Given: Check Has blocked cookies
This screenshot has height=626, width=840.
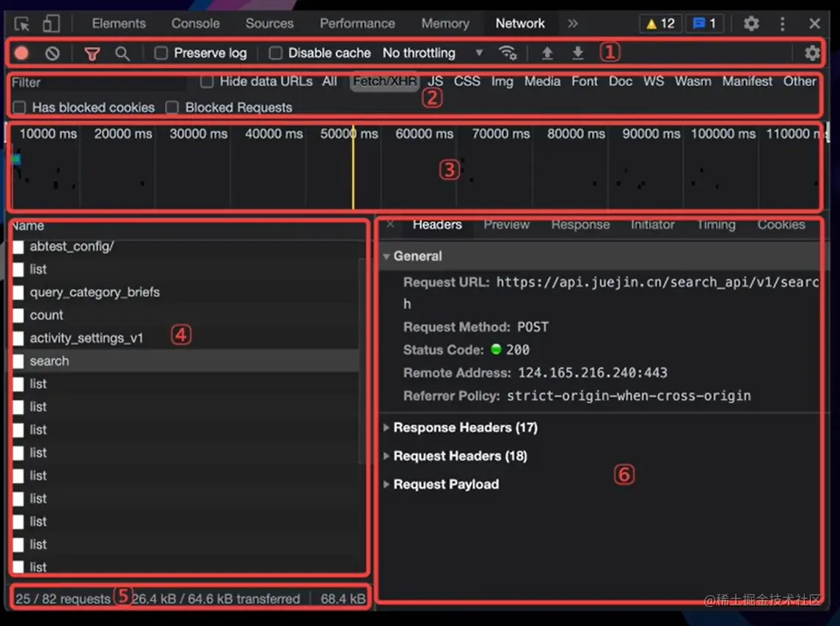Looking at the screenshot, I should [x=19, y=108].
